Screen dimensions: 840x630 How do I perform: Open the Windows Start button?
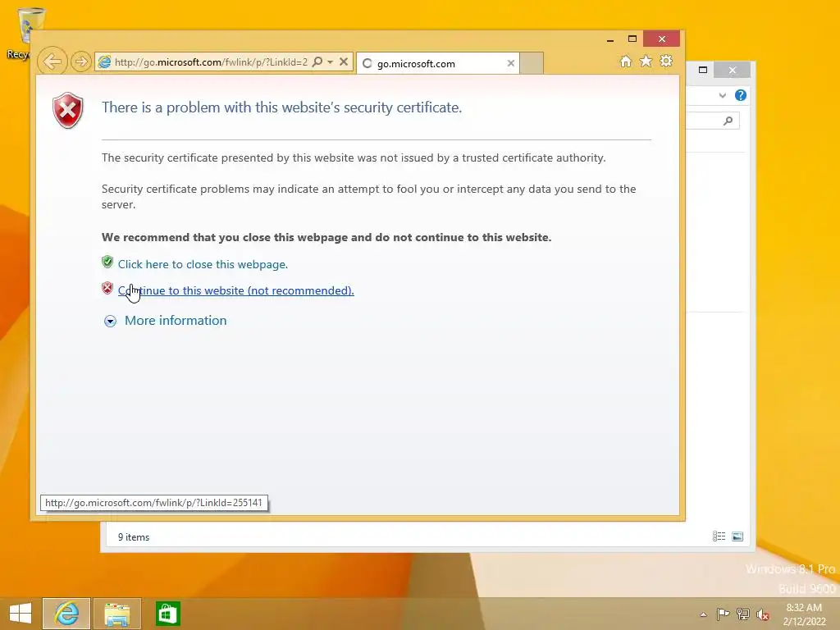[x=21, y=614]
